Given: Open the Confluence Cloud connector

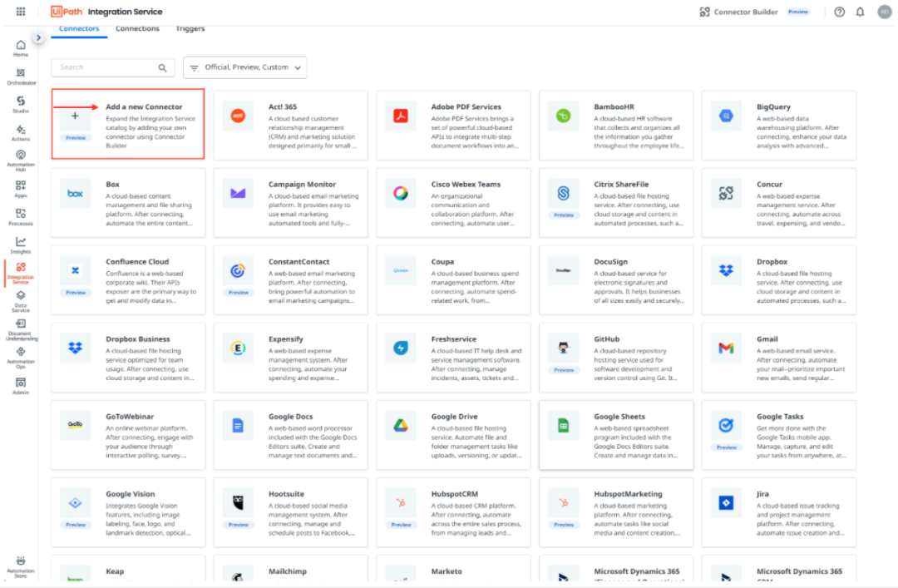Looking at the screenshot, I should pos(128,279).
